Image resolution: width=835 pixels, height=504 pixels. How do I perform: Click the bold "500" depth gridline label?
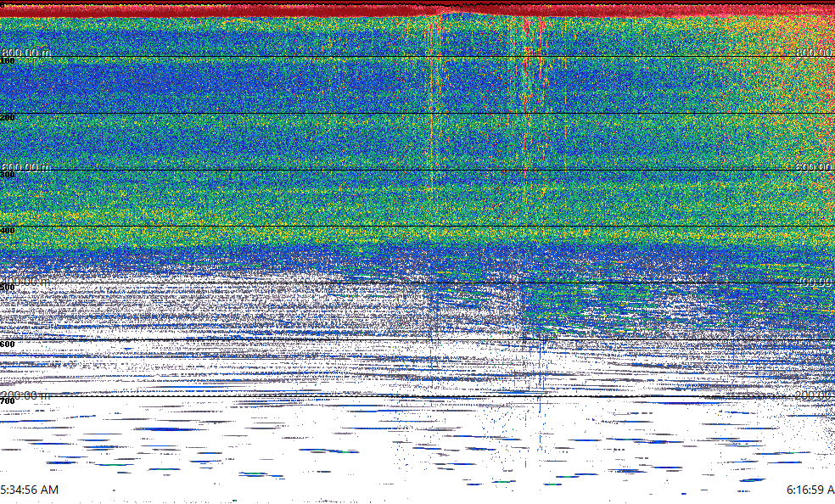click(x=8, y=288)
